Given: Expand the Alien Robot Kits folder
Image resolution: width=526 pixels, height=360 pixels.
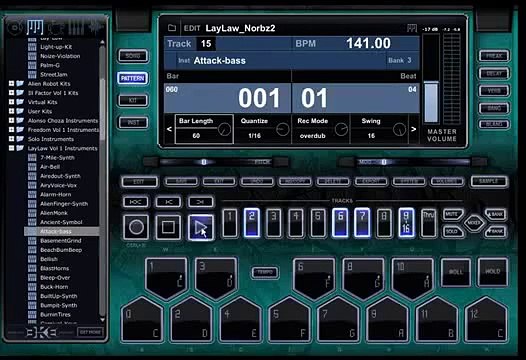Looking at the screenshot, I should click(x=11, y=83).
